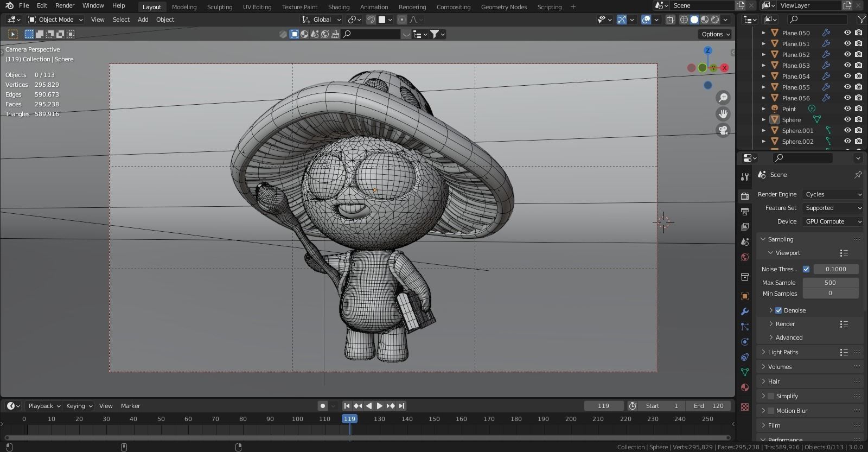Uncheck the Noise Threshold checkbox

coord(806,269)
